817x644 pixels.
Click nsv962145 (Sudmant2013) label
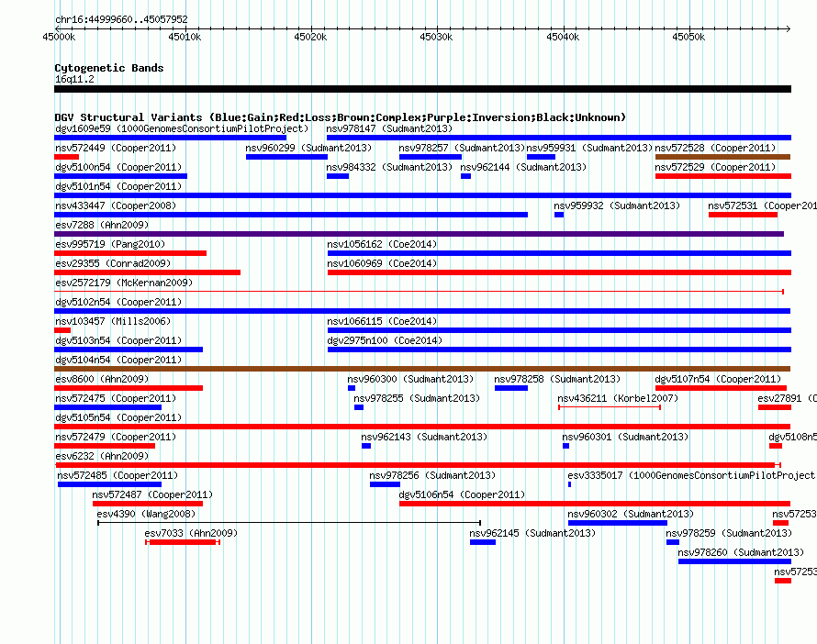(x=532, y=533)
